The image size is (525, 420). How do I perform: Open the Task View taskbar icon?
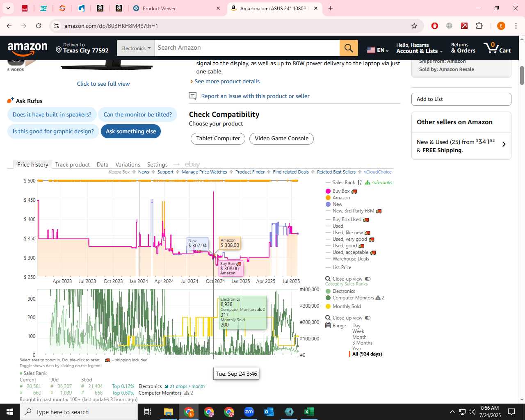tap(148, 412)
